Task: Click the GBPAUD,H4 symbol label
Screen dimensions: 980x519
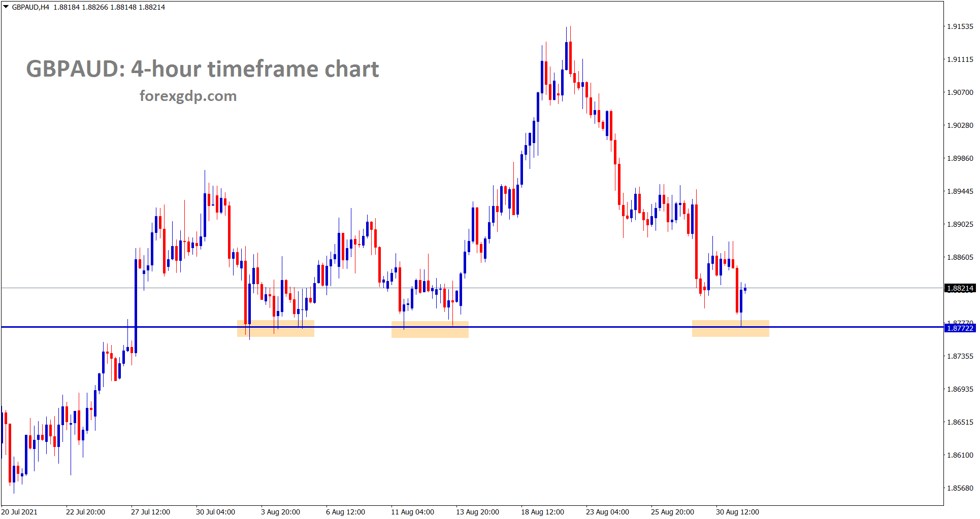Action: [30, 7]
